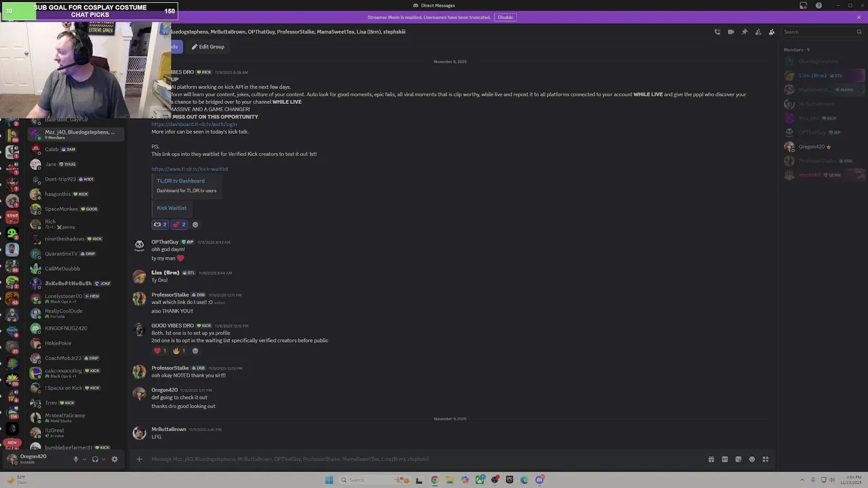
Task: Expand headphone output options arrow
Action: point(103,459)
